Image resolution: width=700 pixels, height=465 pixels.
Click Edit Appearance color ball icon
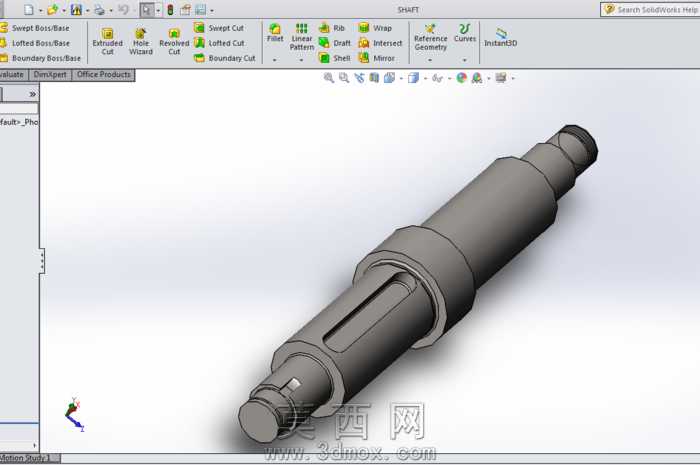click(462, 78)
